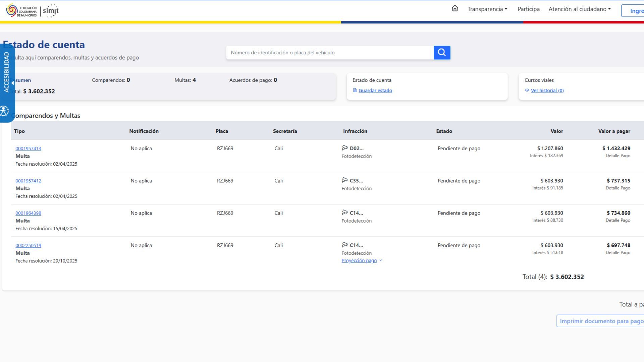
Task: View Detalle Pago for the $ 737.315 fine
Action: (618, 188)
